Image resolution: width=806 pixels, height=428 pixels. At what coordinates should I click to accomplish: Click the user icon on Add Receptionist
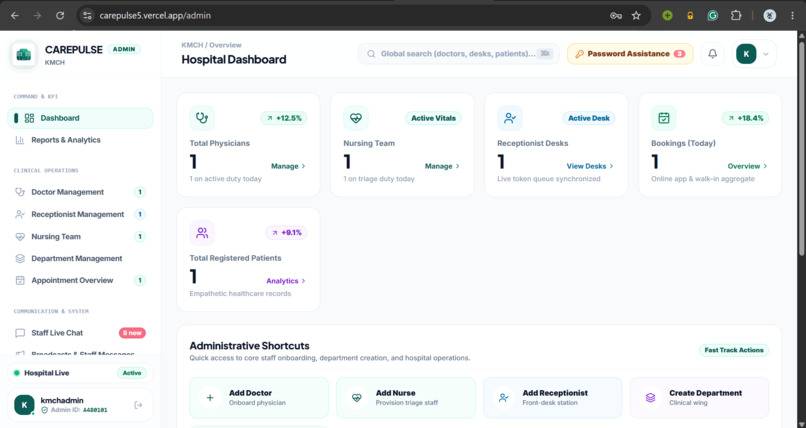(504, 398)
